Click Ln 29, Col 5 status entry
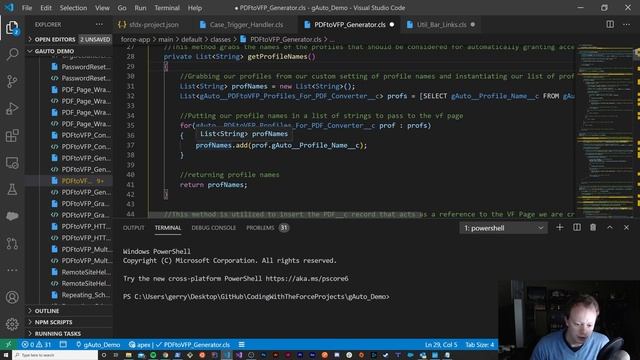 tap(441, 344)
